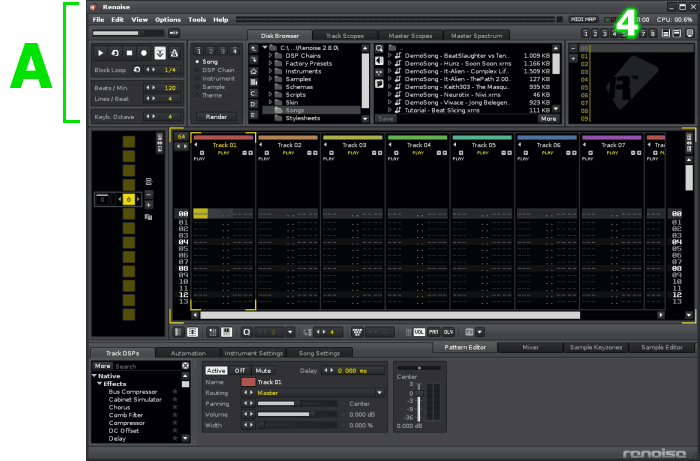Screen dimensions: 700x461
Task: Toggle pattern follow button in transport
Action: coord(160,53)
